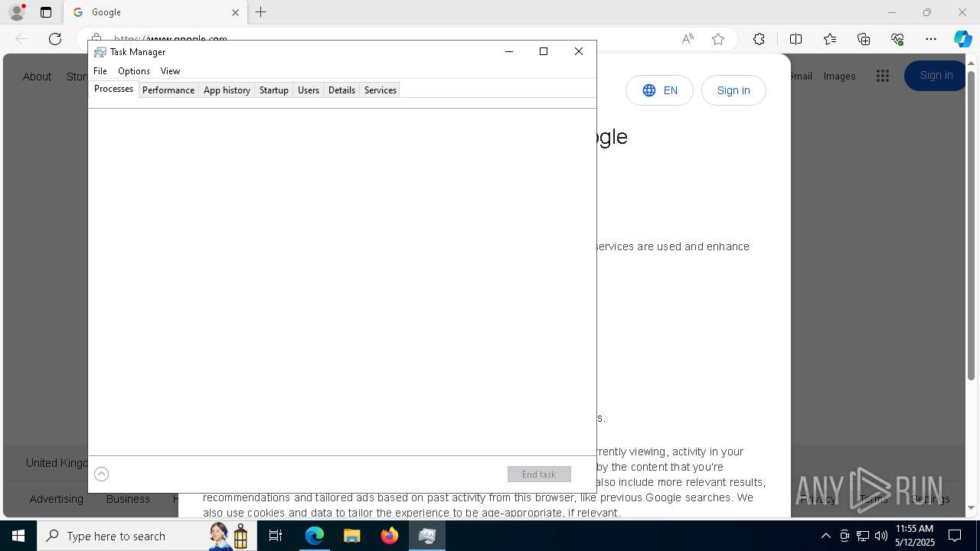980x551 pixels.
Task: Switch to the Startup tab
Action: 273,90
